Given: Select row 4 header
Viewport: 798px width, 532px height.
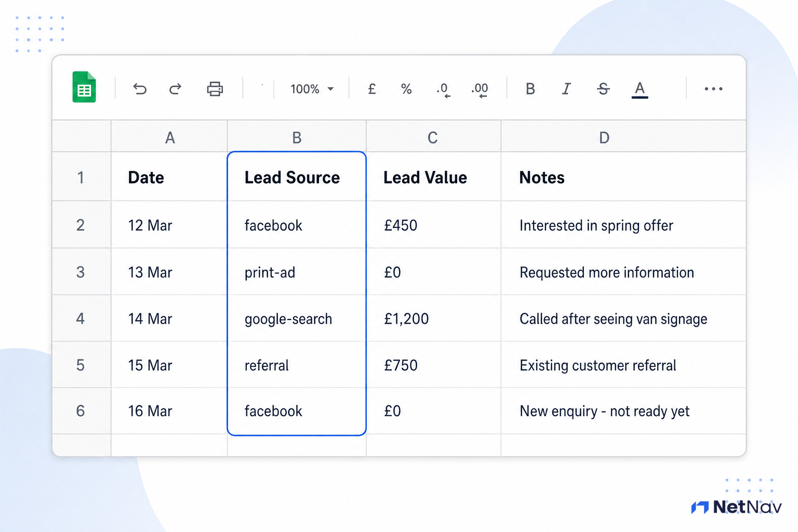Looking at the screenshot, I should pyautogui.click(x=82, y=318).
